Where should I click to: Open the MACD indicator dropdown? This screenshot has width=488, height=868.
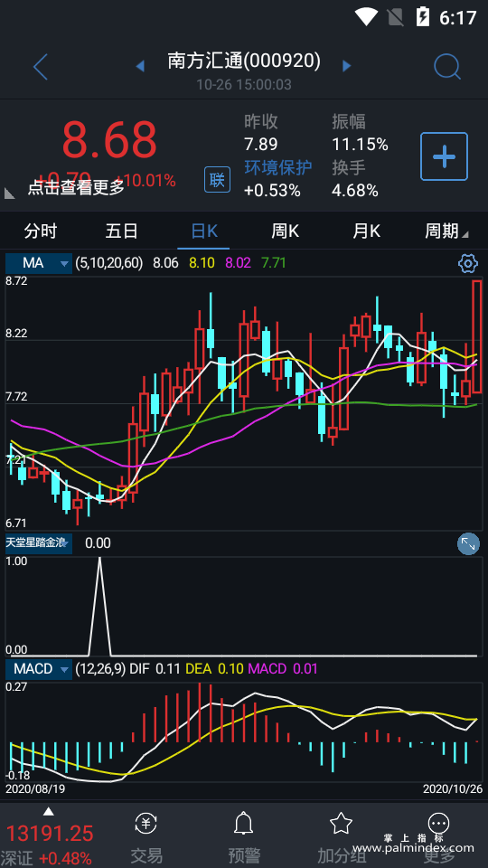(39, 669)
